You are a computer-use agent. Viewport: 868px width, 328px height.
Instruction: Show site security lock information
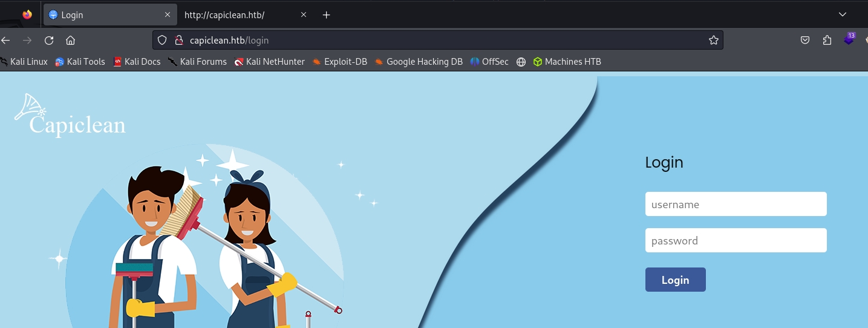[x=178, y=41]
